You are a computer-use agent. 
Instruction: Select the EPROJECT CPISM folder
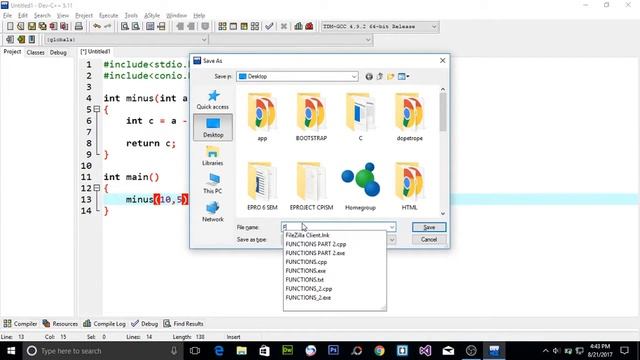coord(311,186)
